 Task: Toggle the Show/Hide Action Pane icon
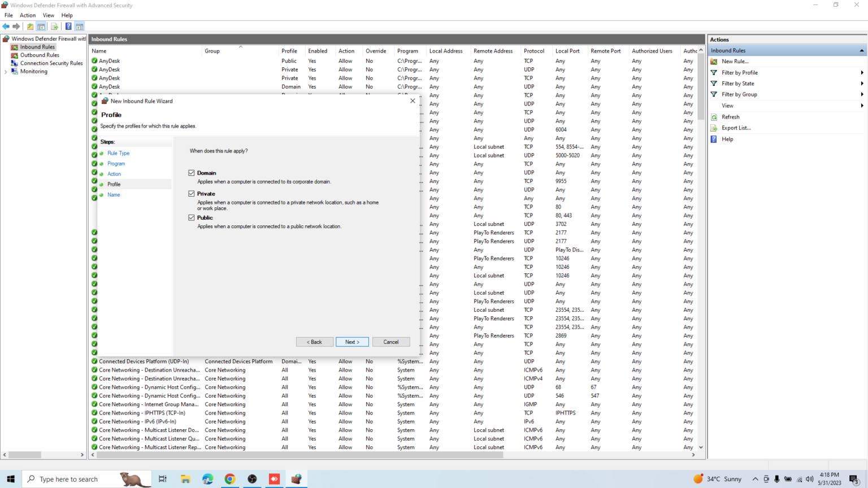click(x=80, y=27)
